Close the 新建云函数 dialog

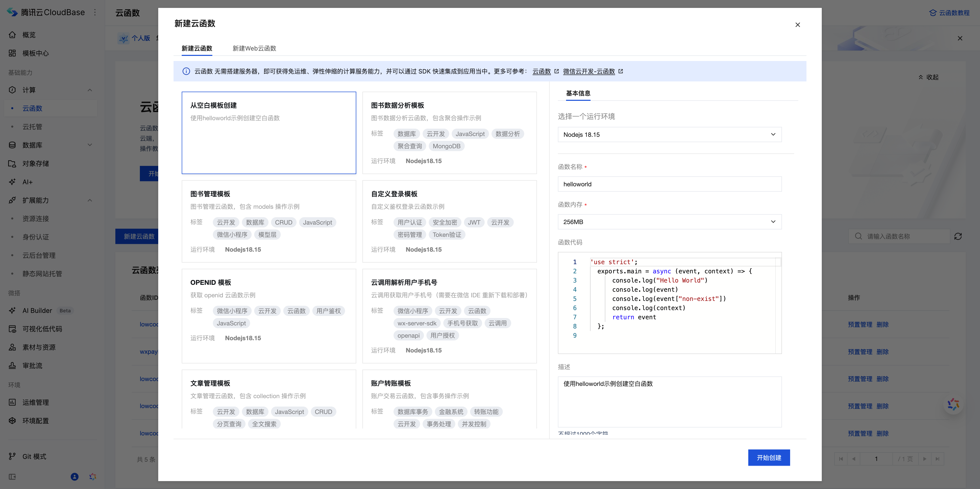point(797,25)
